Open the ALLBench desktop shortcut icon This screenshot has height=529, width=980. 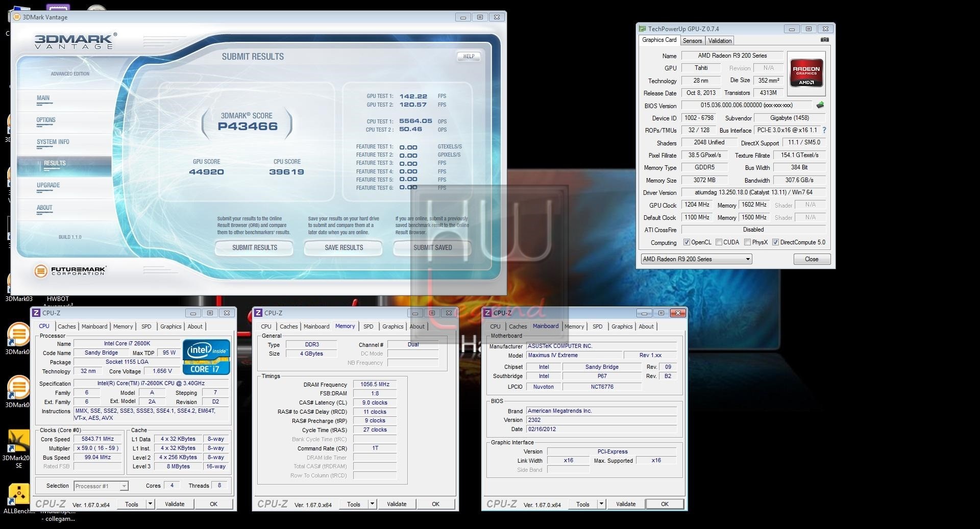click(19, 495)
